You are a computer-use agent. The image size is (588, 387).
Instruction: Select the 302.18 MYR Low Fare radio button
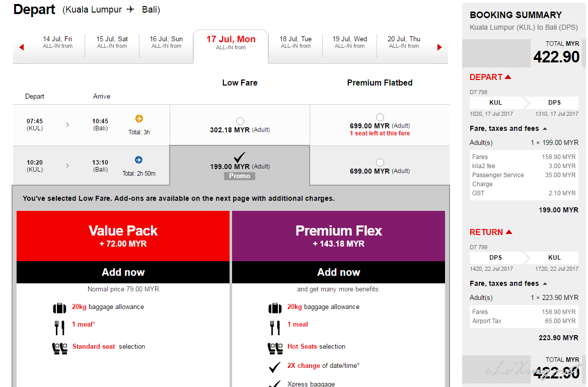(x=240, y=121)
